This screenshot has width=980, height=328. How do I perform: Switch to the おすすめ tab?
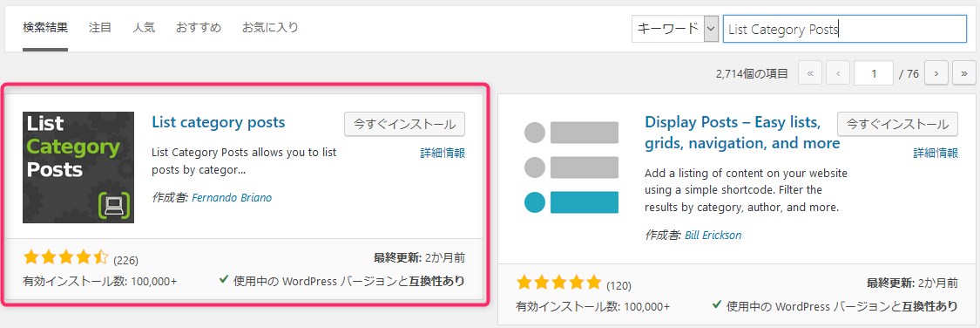point(199,28)
